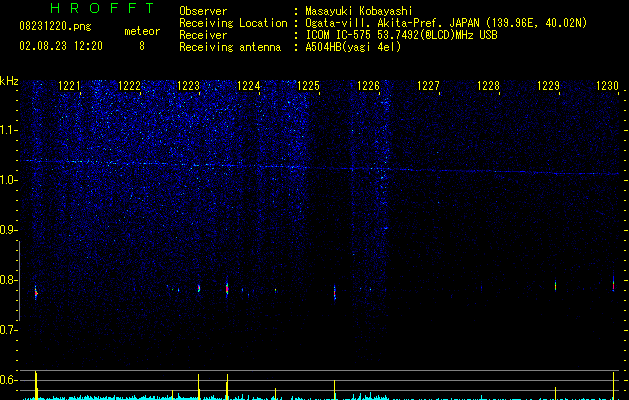Click the 1223 time marker
Screen dimensions: 629x400
click(188, 86)
